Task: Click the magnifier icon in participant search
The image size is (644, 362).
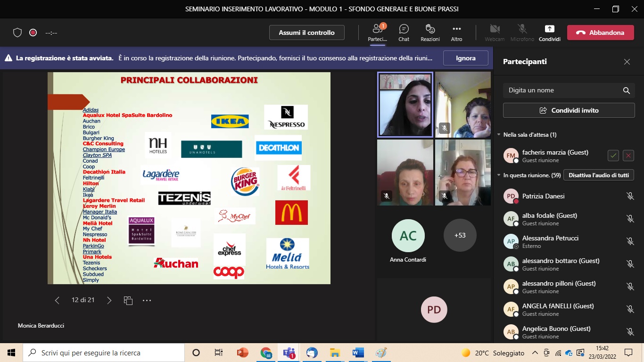Action: point(627,90)
